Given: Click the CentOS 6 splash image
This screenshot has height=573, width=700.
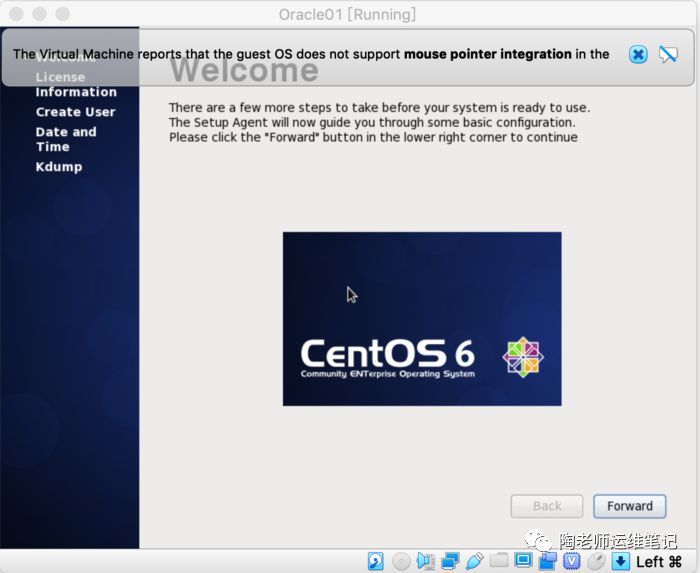Looking at the screenshot, I should tap(421, 319).
